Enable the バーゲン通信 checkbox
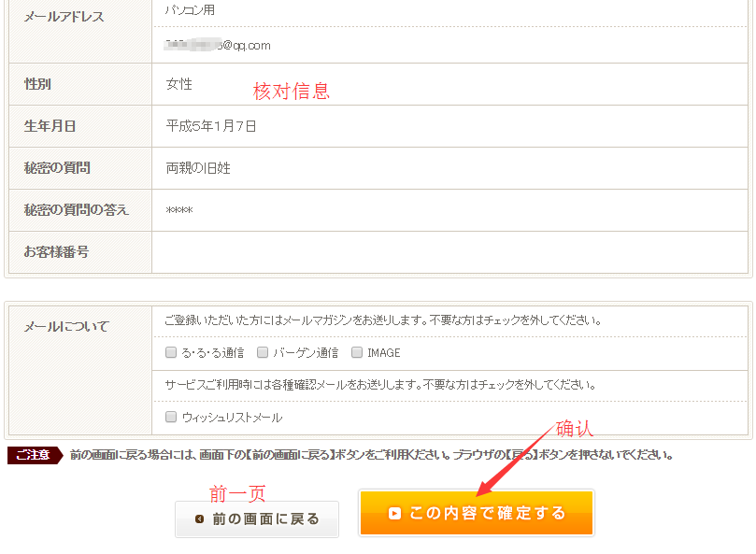 point(264,352)
